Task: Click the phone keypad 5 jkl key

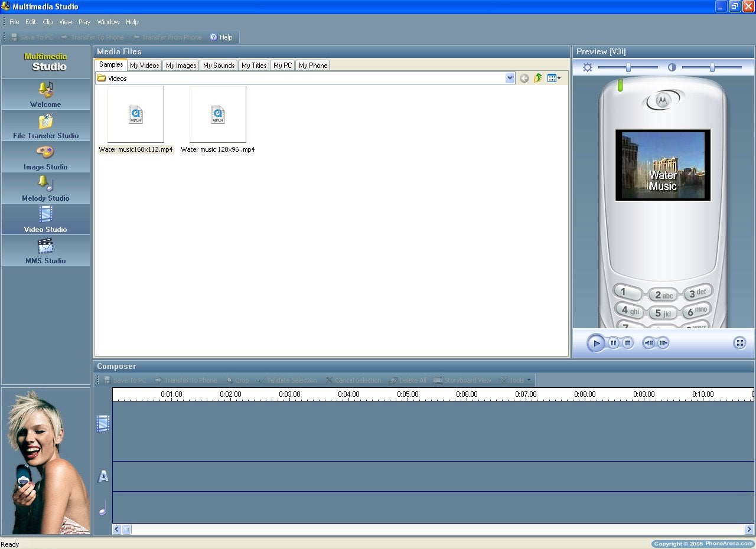Action: coord(663,313)
